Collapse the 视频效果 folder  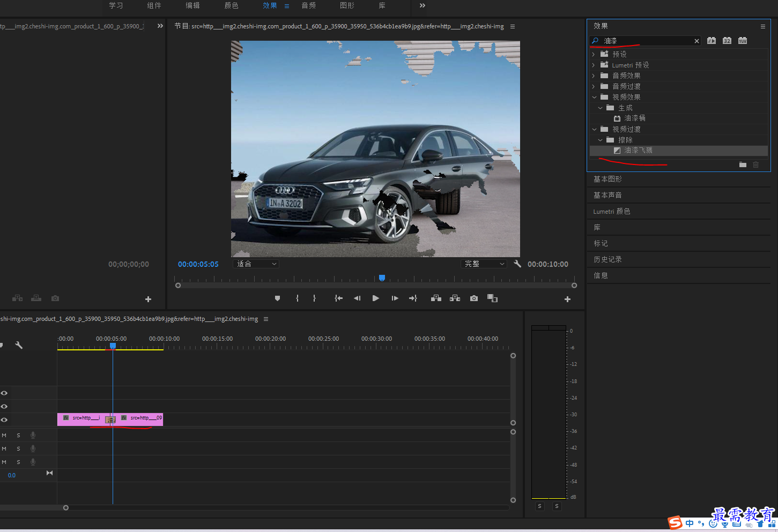pos(594,97)
